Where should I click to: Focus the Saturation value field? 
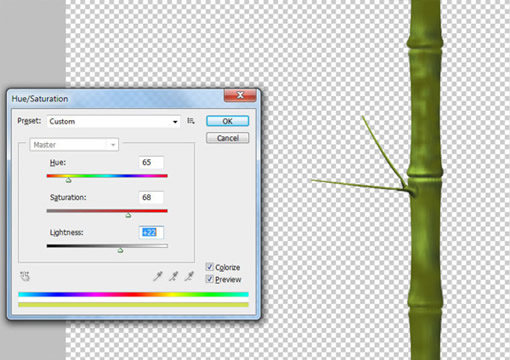click(x=151, y=197)
